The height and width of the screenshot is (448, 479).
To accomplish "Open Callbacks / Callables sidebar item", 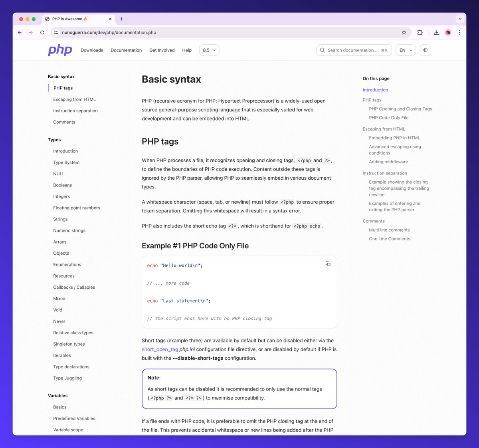I will (74, 287).
